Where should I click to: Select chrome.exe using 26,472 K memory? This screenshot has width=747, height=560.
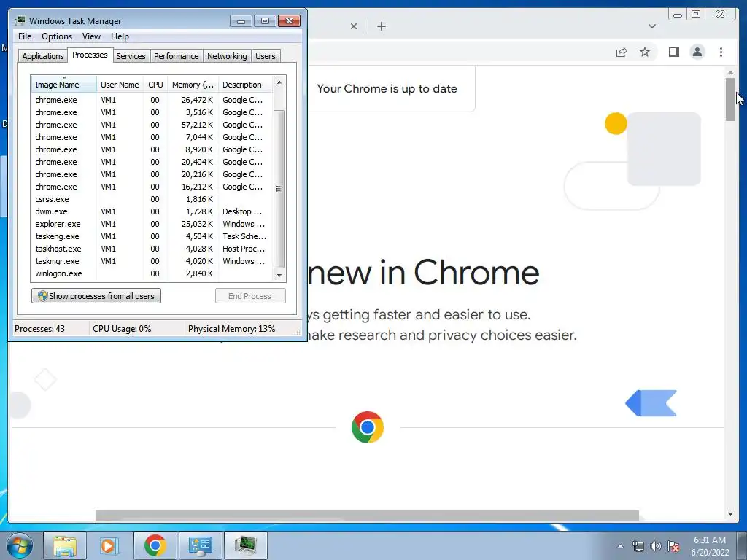(x=152, y=100)
